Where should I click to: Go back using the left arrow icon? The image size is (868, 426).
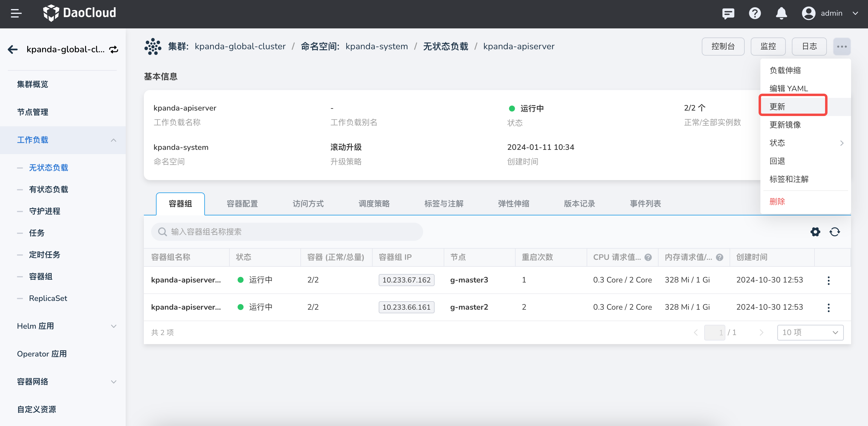pos(13,50)
